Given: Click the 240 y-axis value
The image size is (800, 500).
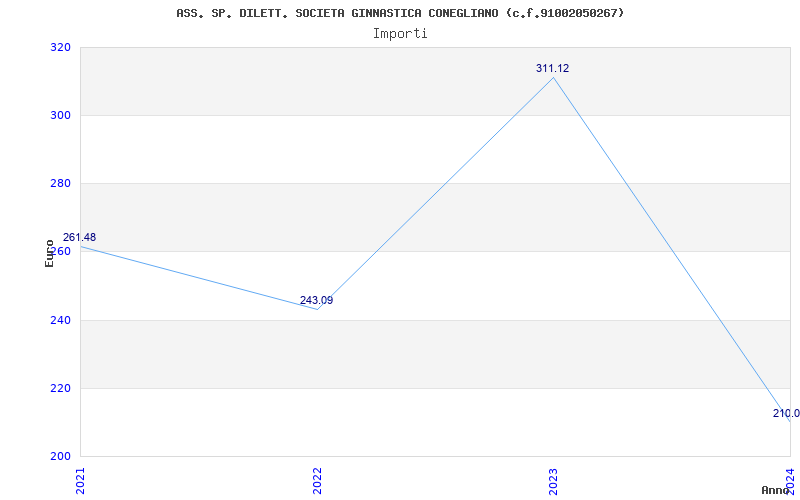Looking at the screenshot, I should [60, 320].
